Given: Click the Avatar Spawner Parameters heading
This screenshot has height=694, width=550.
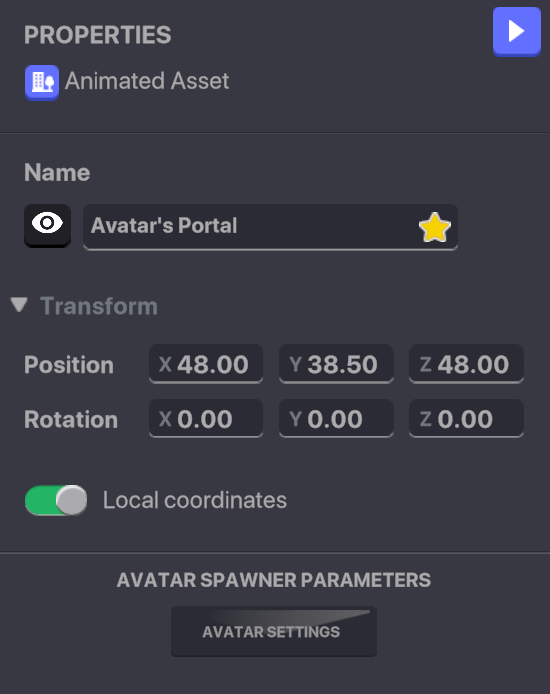Looking at the screenshot, I should (273, 580).
